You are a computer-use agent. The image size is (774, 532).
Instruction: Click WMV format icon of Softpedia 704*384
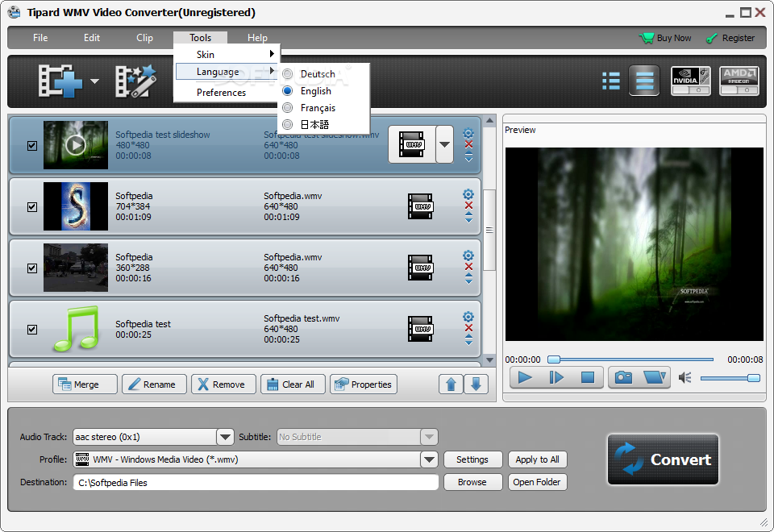[421, 206]
